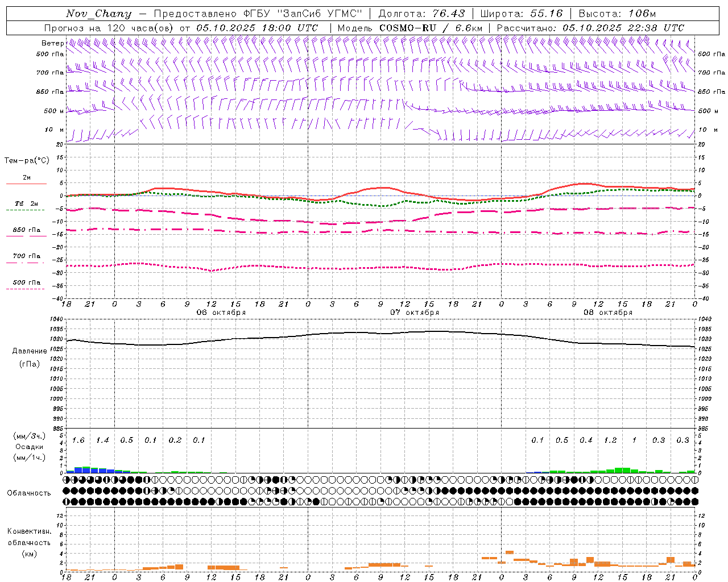Click the 'Td 2м' dew point legend entry
Image resolution: width=728 pixels, height=582 pixels.
tap(27, 203)
